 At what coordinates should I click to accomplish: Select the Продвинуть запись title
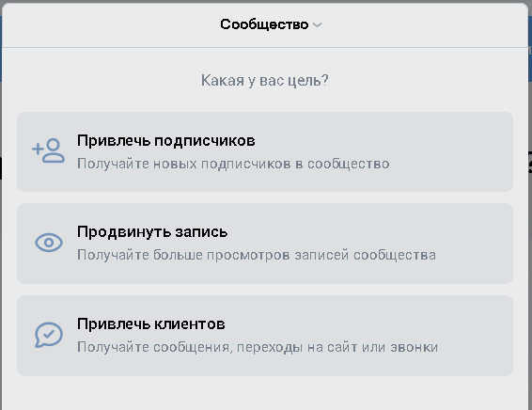coord(152,232)
